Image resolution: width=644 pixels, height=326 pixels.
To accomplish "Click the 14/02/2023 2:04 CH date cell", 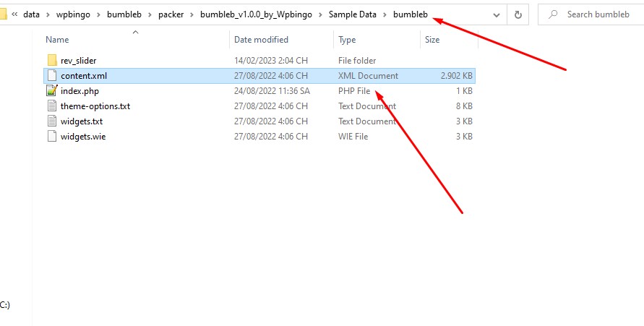I will 270,61.
